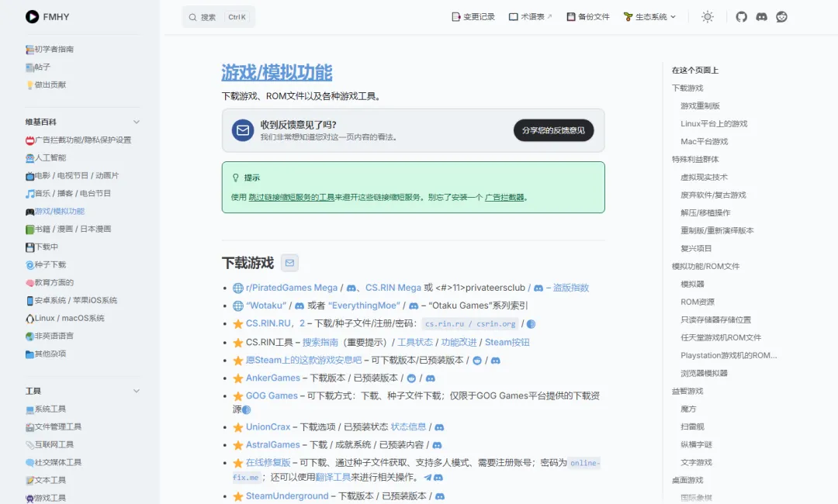Open 文本工具 sidebar page
Viewport: 838px width, 504px height.
click(x=46, y=480)
